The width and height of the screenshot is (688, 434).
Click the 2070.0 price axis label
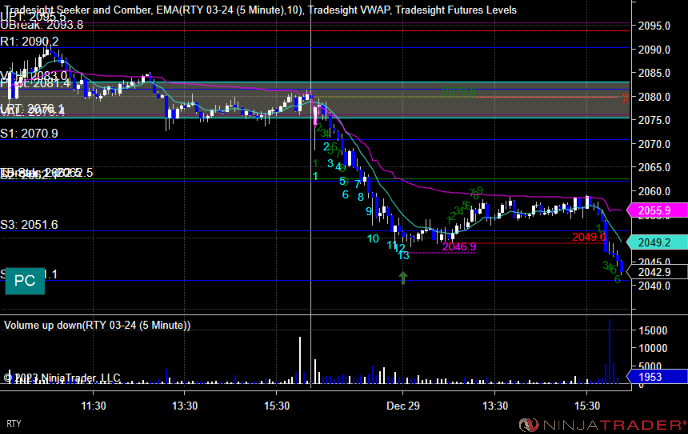tap(654, 144)
